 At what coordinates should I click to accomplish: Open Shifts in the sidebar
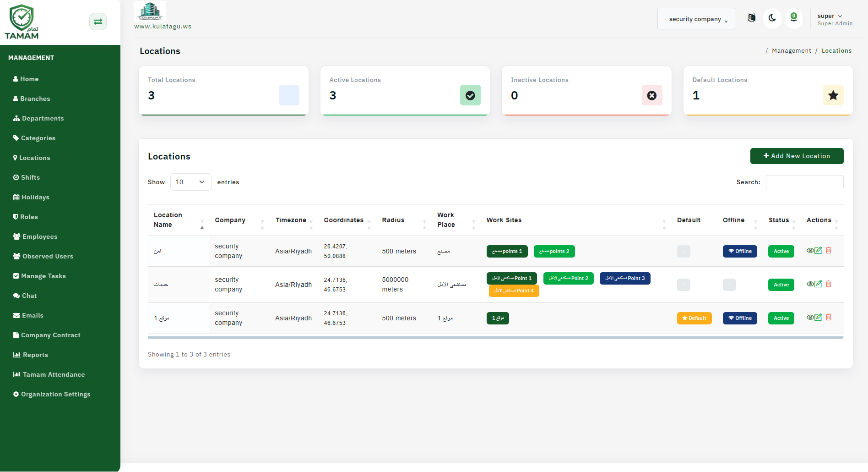point(26,177)
